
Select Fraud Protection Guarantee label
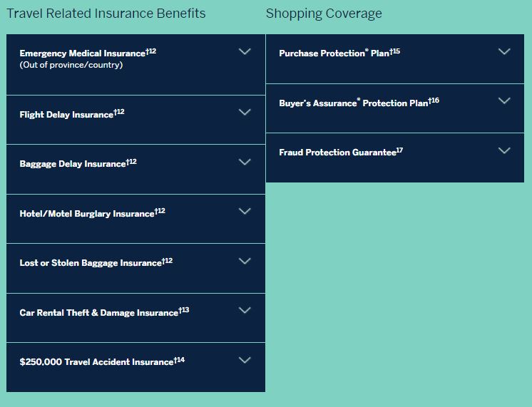click(337, 153)
